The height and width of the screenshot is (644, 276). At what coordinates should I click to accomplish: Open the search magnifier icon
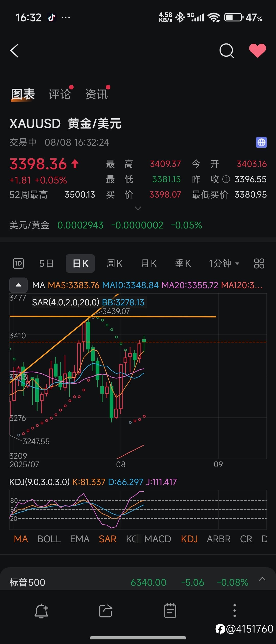pos(227,51)
